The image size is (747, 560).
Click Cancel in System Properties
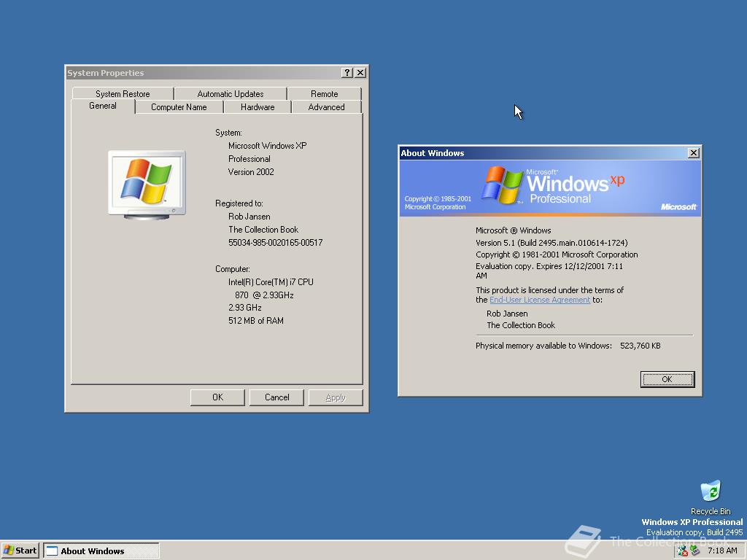click(276, 397)
